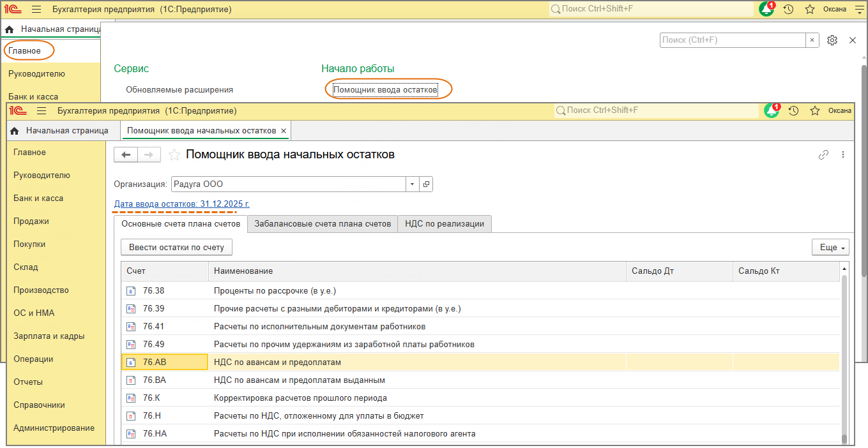The image size is (868, 448).
Task: Select row 76.НА налогового агента
Action: coord(480,434)
